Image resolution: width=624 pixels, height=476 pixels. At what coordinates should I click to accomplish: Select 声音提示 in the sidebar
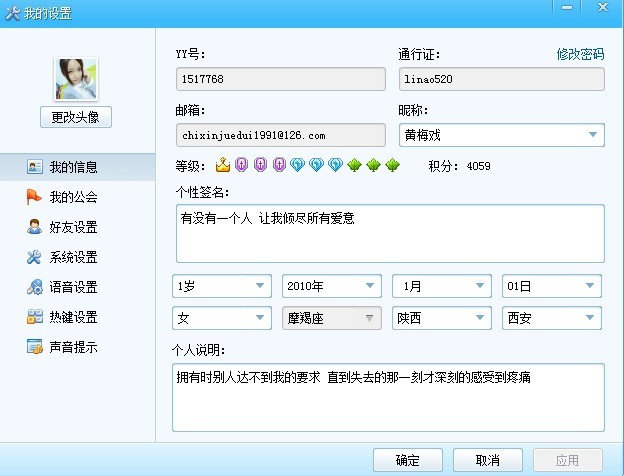(x=78, y=347)
